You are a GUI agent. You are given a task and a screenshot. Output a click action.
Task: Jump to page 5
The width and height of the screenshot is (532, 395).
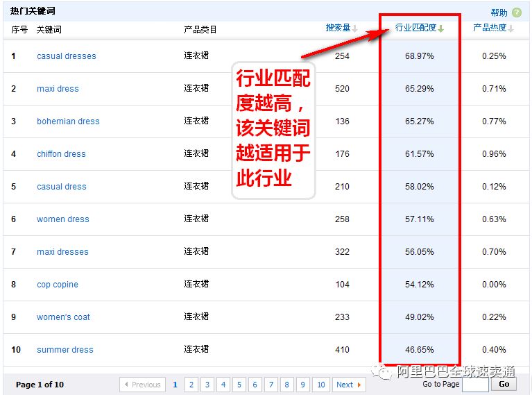click(239, 385)
